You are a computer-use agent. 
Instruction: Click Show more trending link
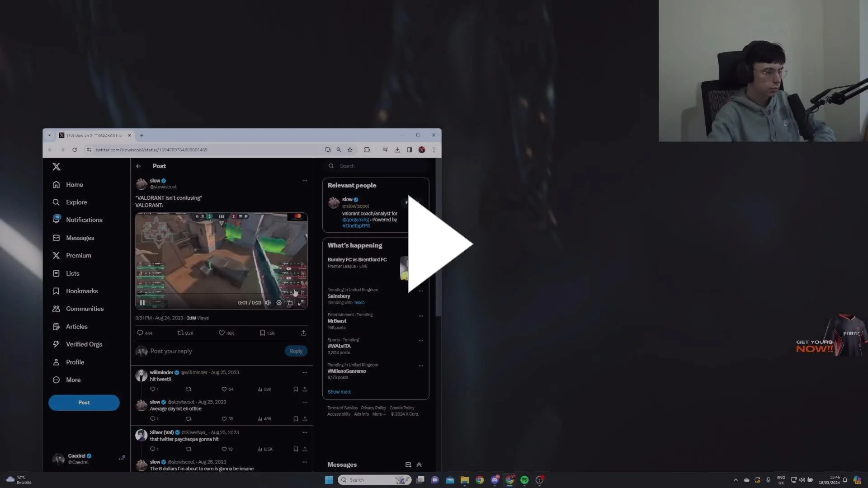pos(339,392)
